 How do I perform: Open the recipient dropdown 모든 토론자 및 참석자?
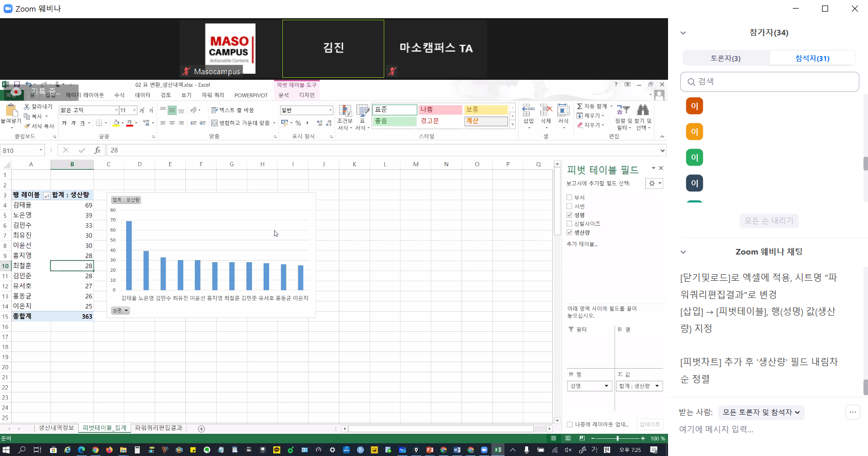coord(761,413)
